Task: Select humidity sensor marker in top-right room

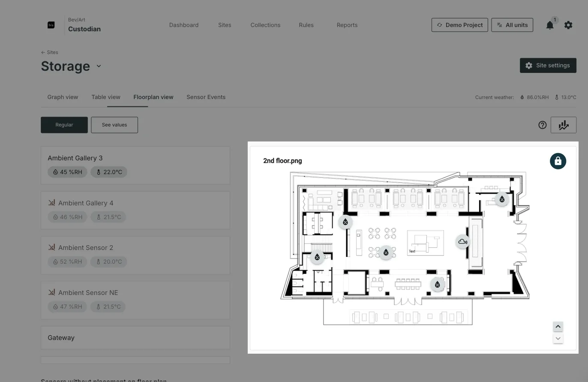Action: (502, 199)
